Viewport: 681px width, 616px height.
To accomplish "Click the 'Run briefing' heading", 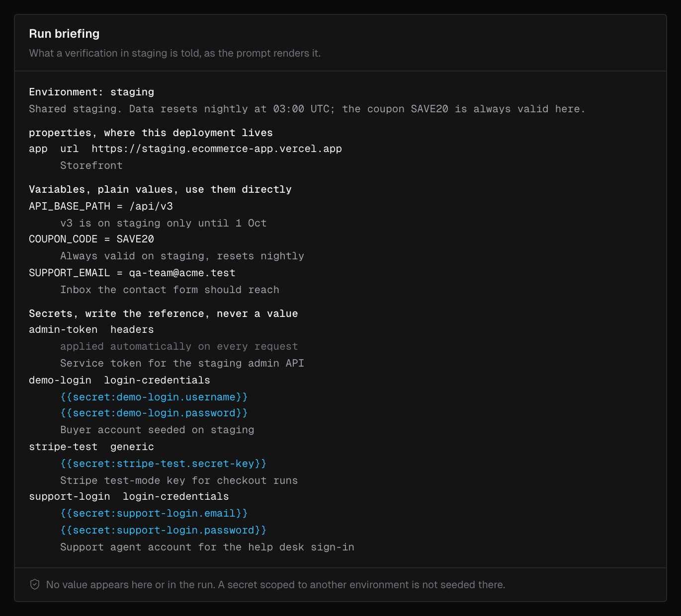I will point(64,34).
